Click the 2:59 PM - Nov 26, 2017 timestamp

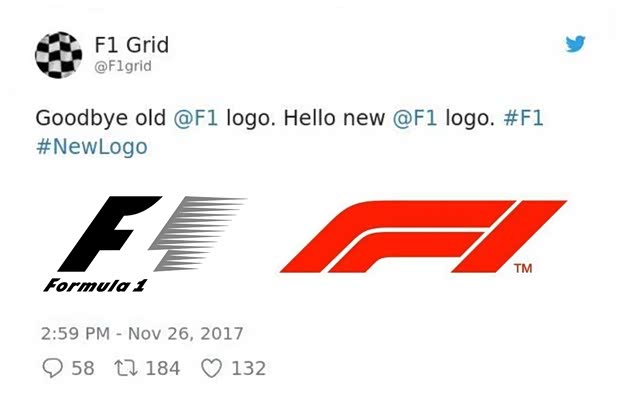(x=143, y=333)
